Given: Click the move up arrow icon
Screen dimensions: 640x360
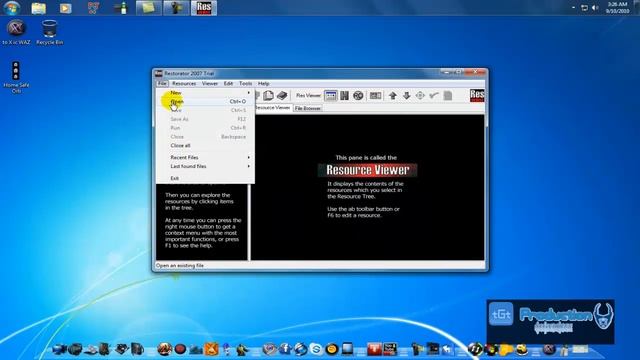Looking at the screenshot, I should tap(393, 96).
